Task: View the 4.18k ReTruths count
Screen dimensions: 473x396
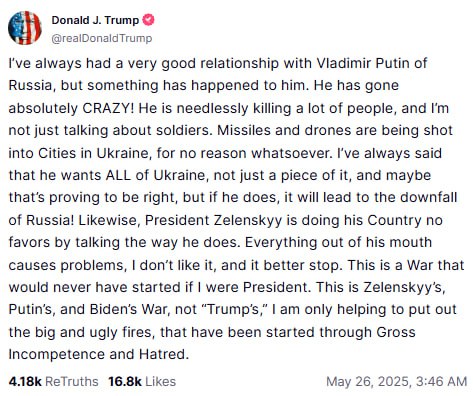Action: click(x=25, y=381)
